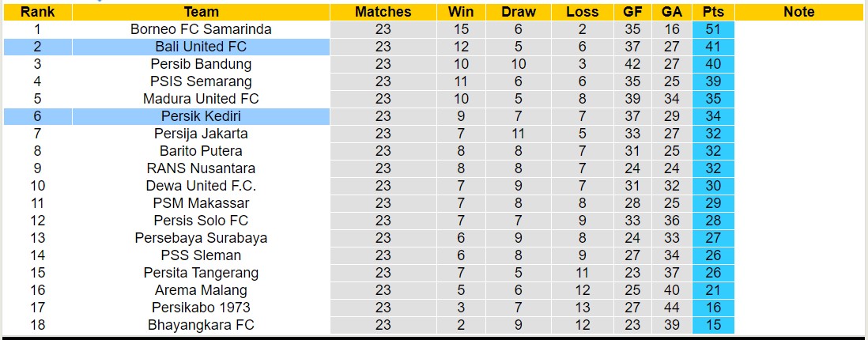This screenshot has width=868, height=340.
Task: Click the GA column header
Action: point(672,12)
